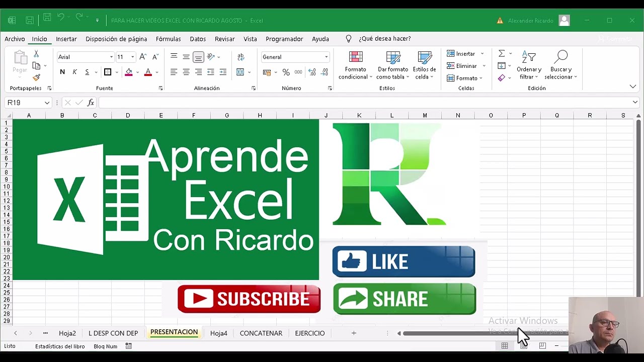This screenshot has width=644, height=362.
Task: Decrease indent
Action: tap(211, 72)
